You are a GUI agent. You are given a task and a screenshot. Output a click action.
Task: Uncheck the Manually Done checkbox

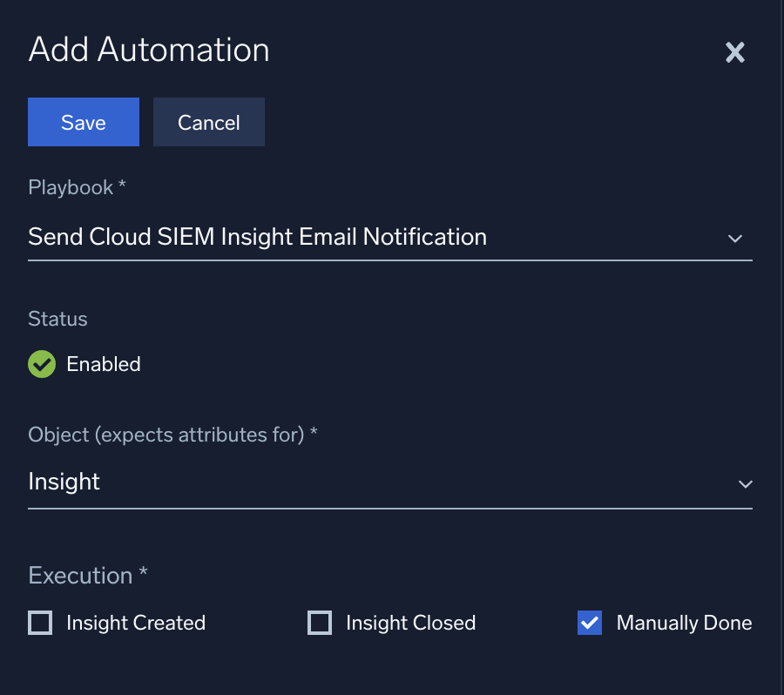pyautogui.click(x=590, y=623)
